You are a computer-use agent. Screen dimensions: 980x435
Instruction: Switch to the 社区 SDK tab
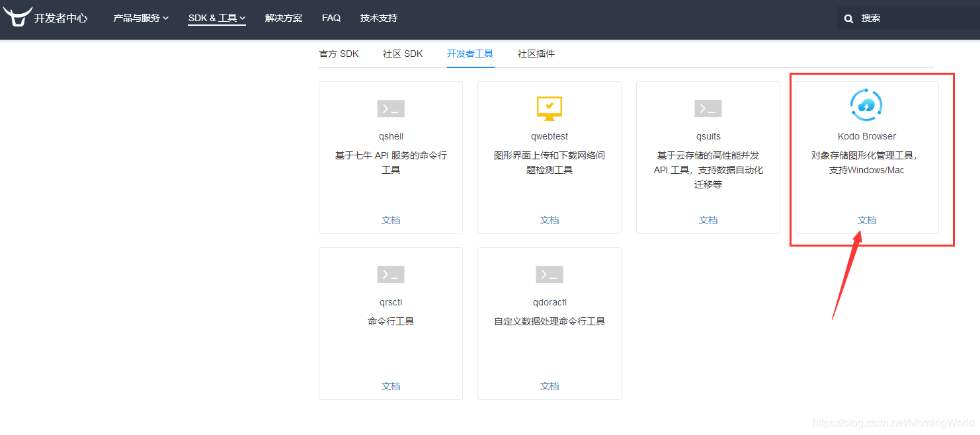[403, 54]
